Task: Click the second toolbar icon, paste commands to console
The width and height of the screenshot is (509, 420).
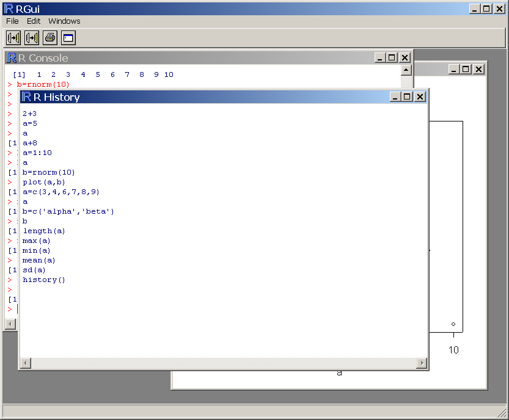Action: click(x=32, y=38)
